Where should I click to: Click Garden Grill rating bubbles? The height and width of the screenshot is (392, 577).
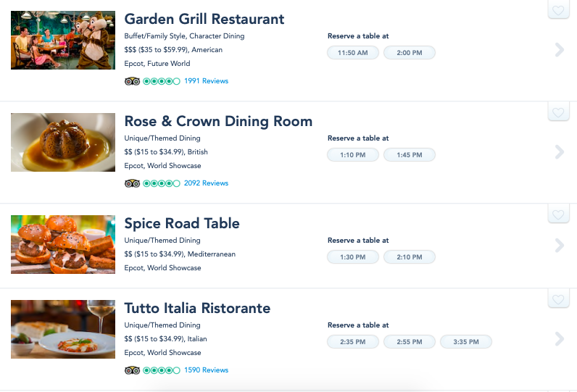point(162,81)
